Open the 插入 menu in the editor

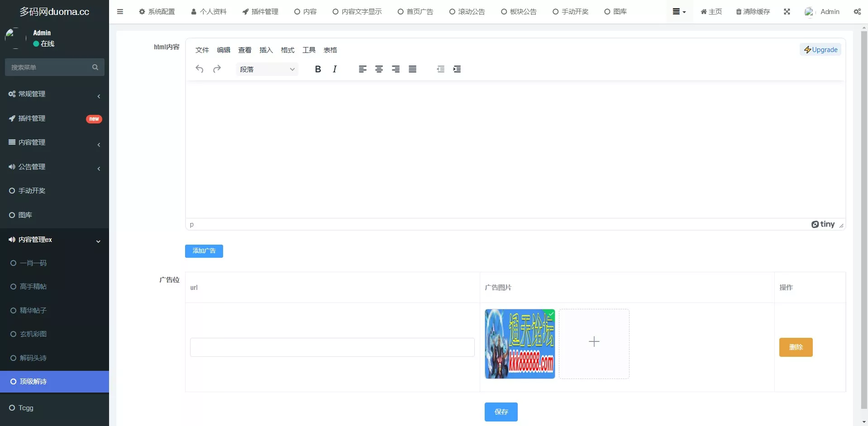pyautogui.click(x=266, y=50)
